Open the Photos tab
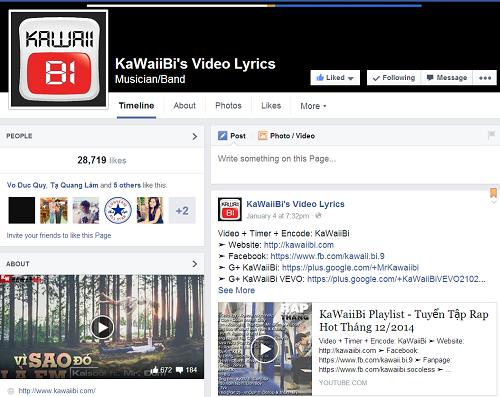The image size is (500, 397). (228, 106)
